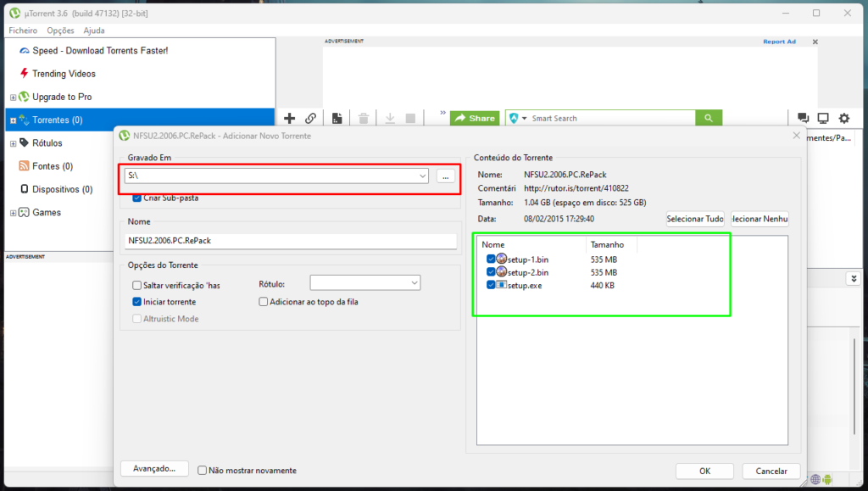Screen dimensions: 868x491
Task: Click Selecionar Tudo button
Action: (695, 219)
